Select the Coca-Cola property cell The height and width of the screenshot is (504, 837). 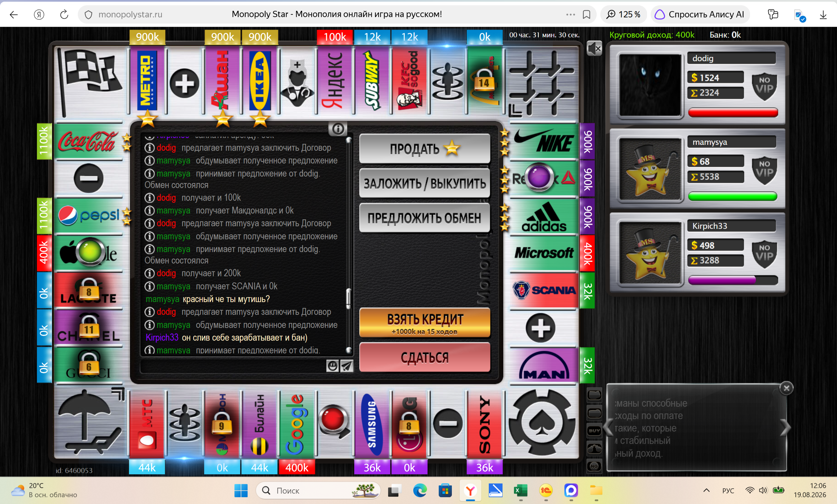(x=88, y=141)
